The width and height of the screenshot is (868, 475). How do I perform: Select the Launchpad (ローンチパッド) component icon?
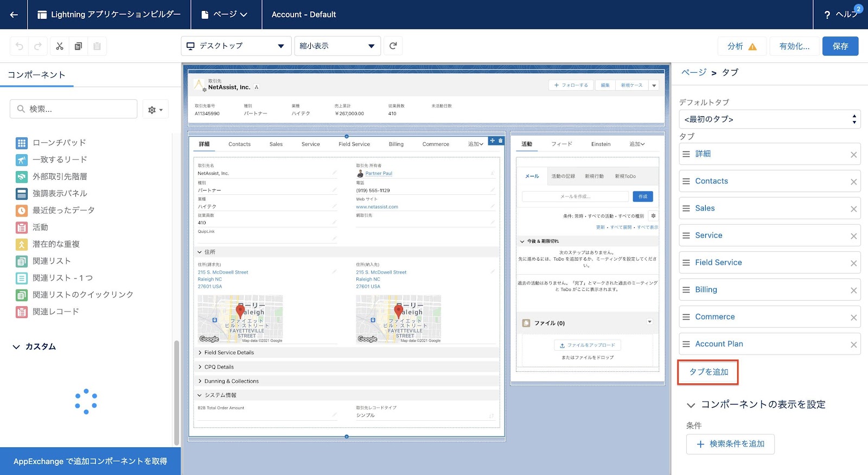point(22,143)
